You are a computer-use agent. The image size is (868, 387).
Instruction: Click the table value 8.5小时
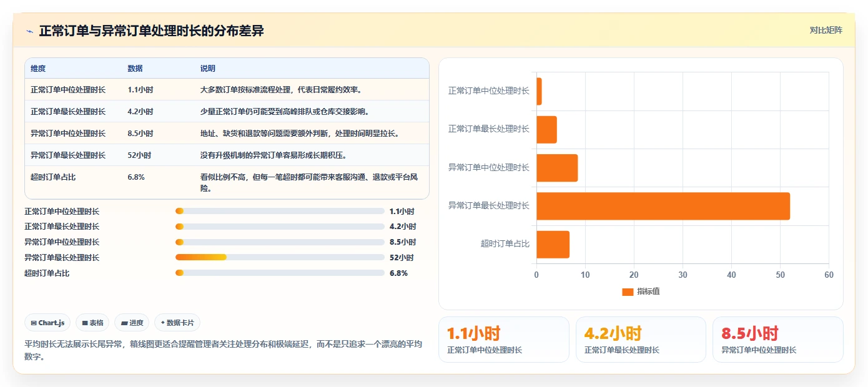(140, 134)
